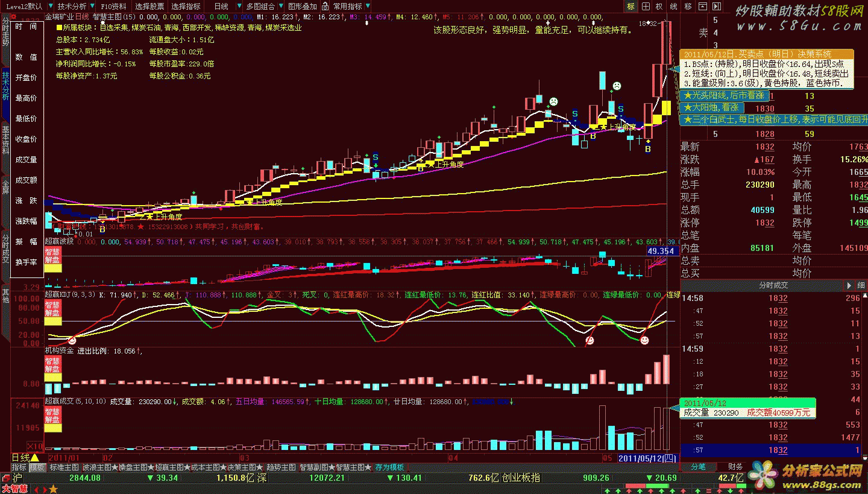This screenshot has height=494, width=868.
Task: Click the 线 line-drawing icon
Action: tap(673, 6)
